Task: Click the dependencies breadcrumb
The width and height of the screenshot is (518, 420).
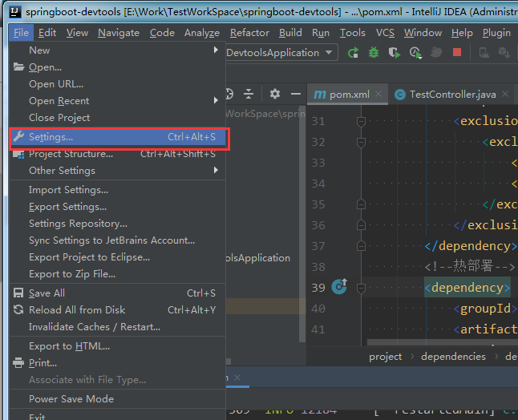Action: (x=453, y=357)
